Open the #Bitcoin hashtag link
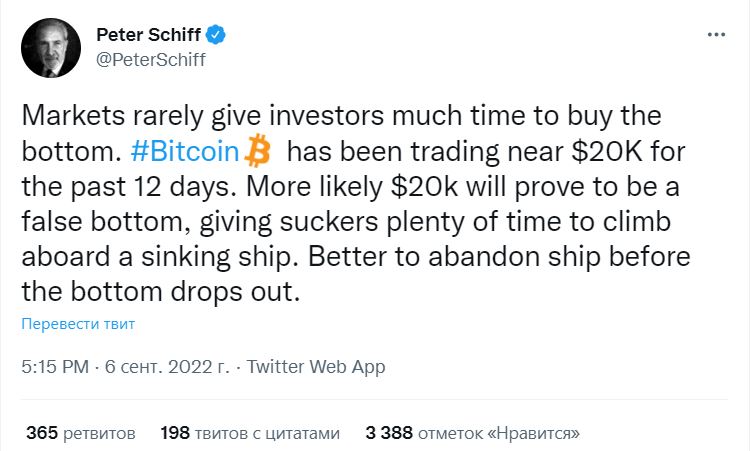The image size is (754, 451). (185, 151)
